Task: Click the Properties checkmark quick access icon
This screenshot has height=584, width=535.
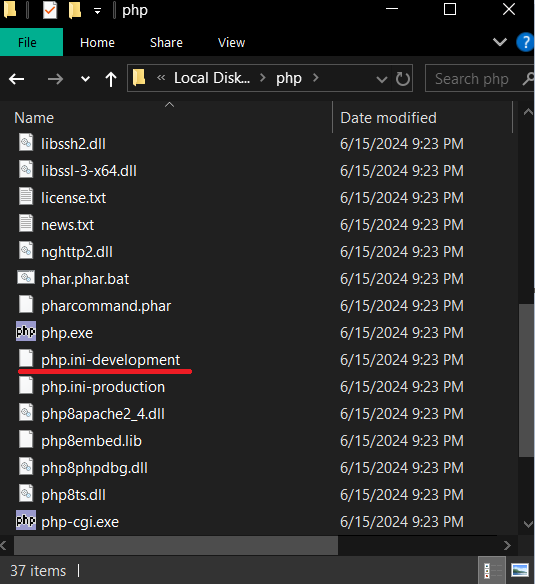Action: click(50, 10)
